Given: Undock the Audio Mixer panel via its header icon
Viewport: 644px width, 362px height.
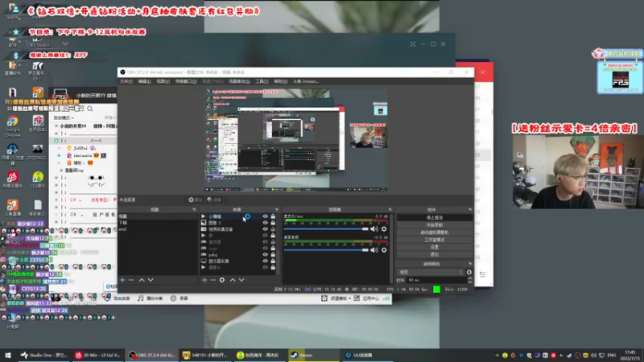Looking at the screenshot, I should click(x=390, y=210).
